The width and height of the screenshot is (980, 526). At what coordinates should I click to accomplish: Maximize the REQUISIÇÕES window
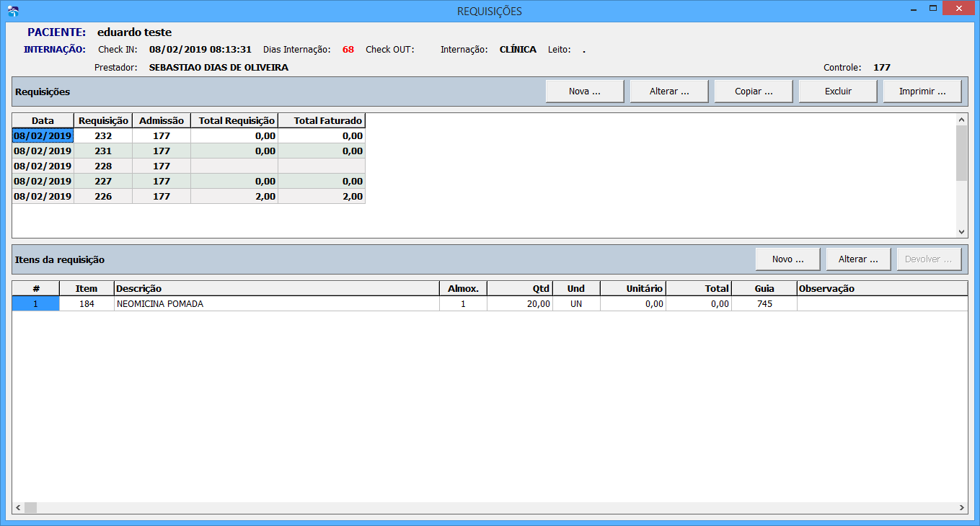[933, 9]
